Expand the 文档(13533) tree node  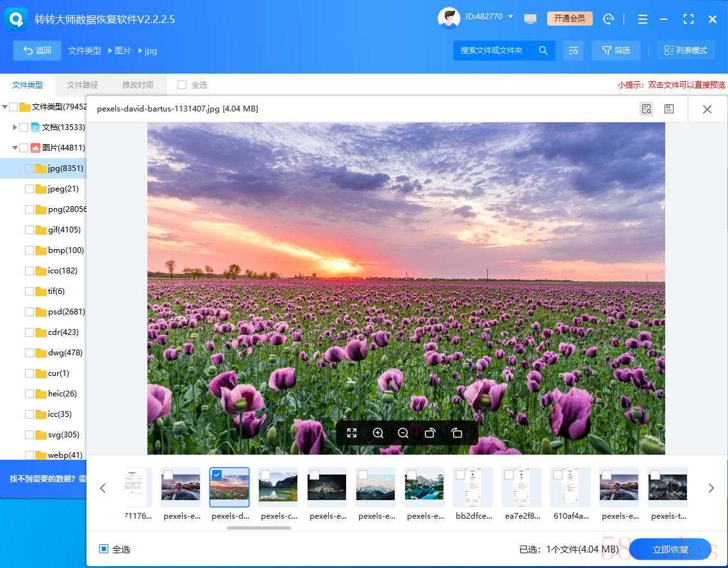[x=15, y=127]
